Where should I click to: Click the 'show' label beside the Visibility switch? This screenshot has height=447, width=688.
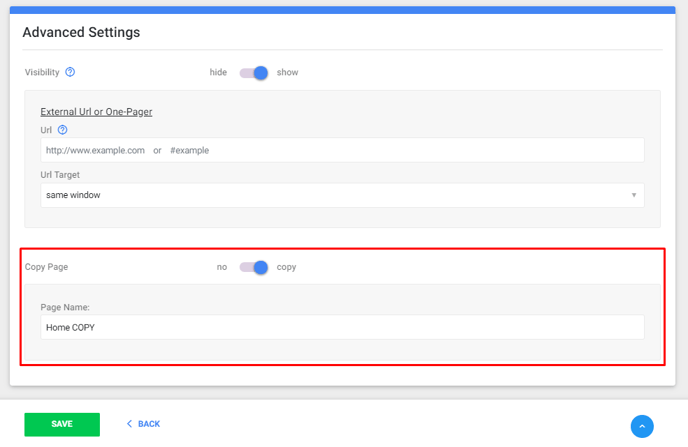click(287, 72)
